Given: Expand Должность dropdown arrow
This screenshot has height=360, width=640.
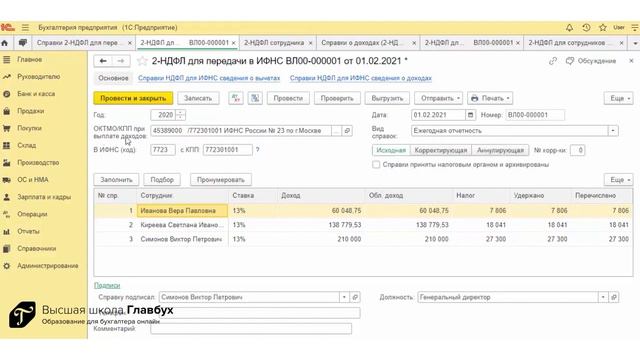Looking at the screenshot, I should 603,297.
